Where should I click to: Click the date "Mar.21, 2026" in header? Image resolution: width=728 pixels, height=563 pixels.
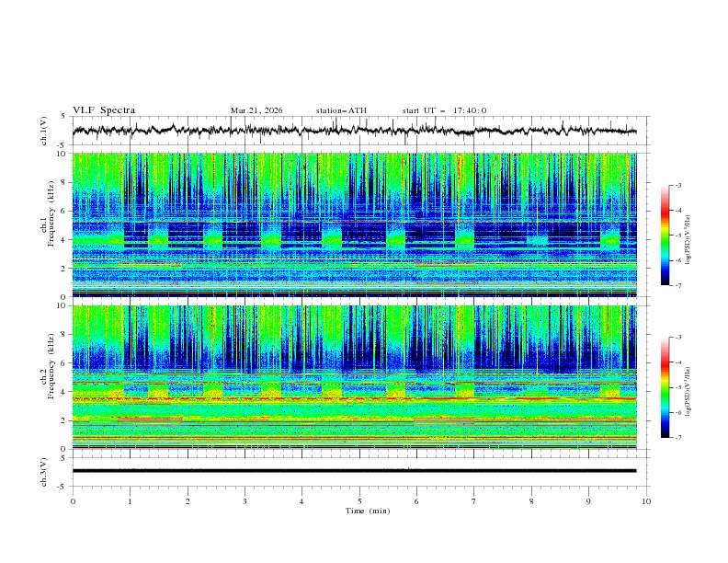(256, 110)
